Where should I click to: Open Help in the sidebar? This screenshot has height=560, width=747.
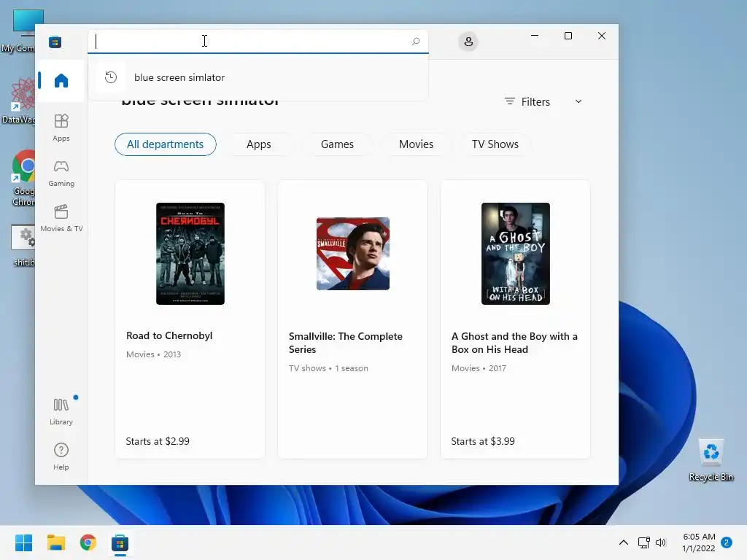tap(61, 456)
